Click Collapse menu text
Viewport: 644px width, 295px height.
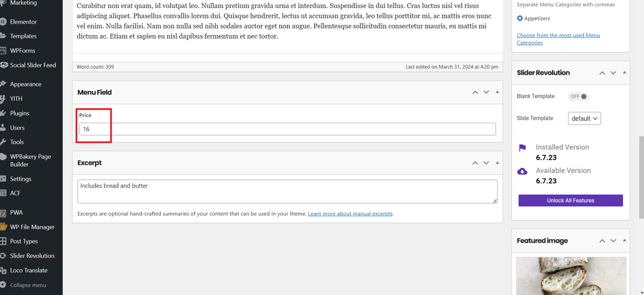(28, 285)
